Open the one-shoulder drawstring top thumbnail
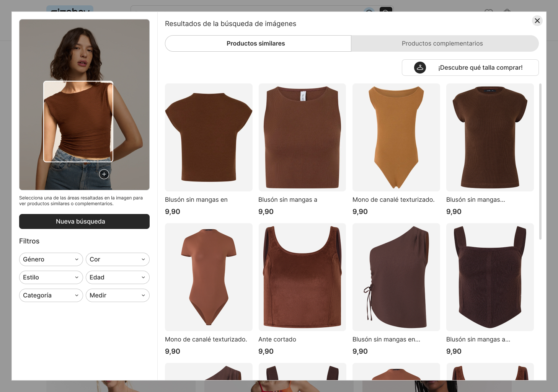Image resolution: width=558 pixels, height=392 pixels. pyautogui.click(x=396, y=277)
